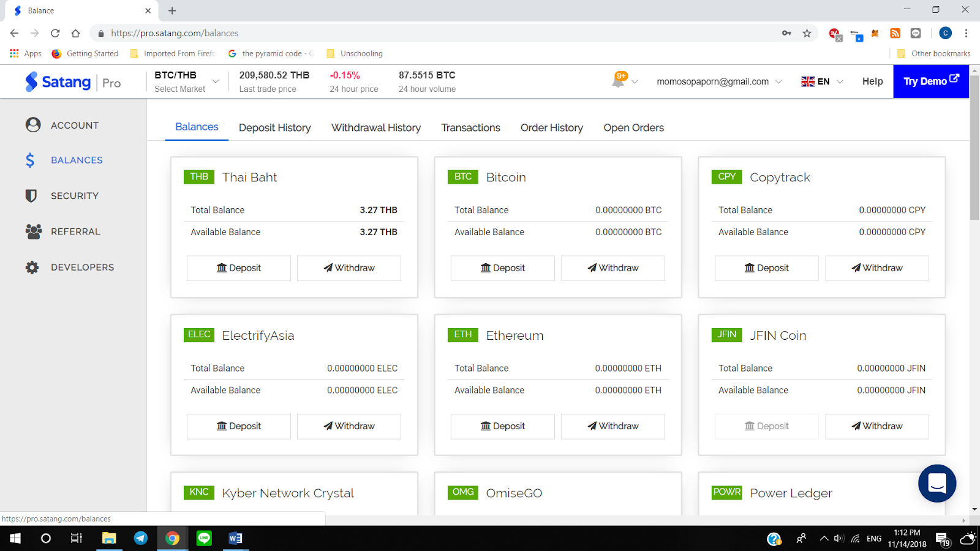Deposit Bitcoin
980x551 pixels.
point(503,268)
